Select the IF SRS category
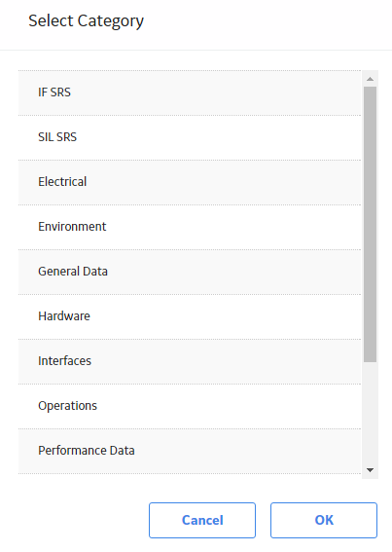Image resolution: width=392 pixels, height=552 pixels. click(190, 92)
